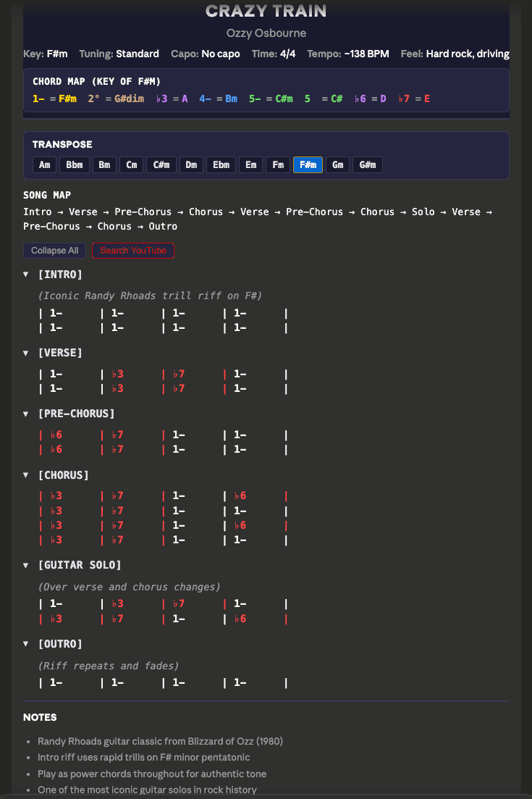Collapse the [GUITAR SOLO] section triangle
Screen dimensions: 532x799
pos(26,565)
